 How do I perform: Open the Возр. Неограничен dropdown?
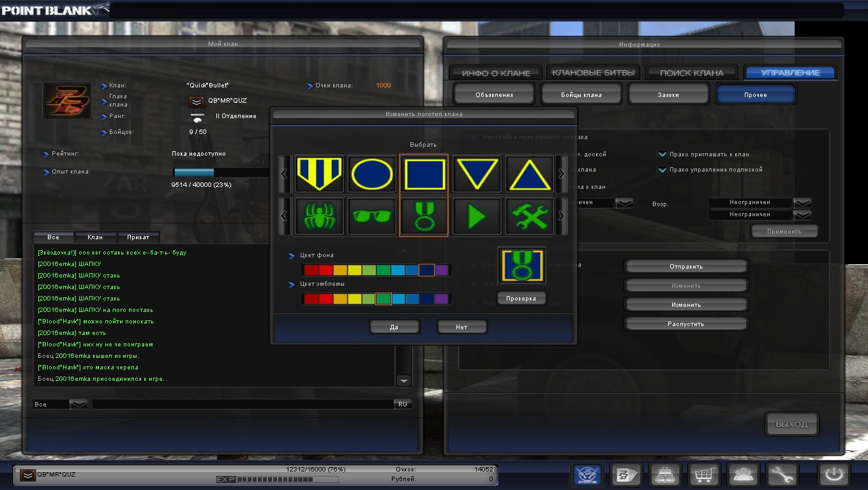click(802, 202)
